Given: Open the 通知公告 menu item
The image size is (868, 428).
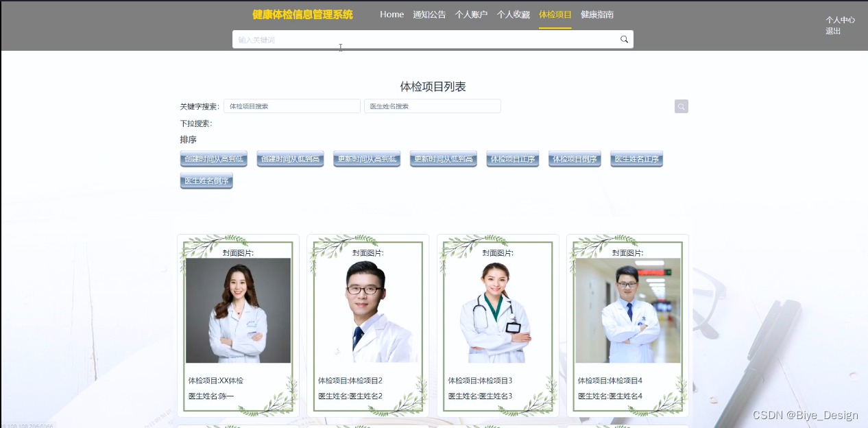Looking at the screenshot, I should [x=429, y=14].
